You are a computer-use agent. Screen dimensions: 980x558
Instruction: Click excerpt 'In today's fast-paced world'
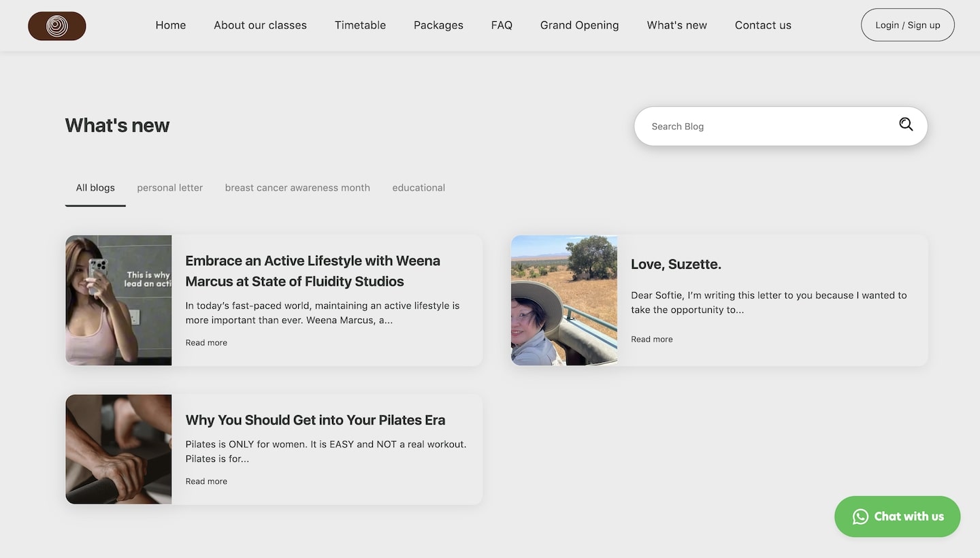pyautogui.click(x=323, y=312)
